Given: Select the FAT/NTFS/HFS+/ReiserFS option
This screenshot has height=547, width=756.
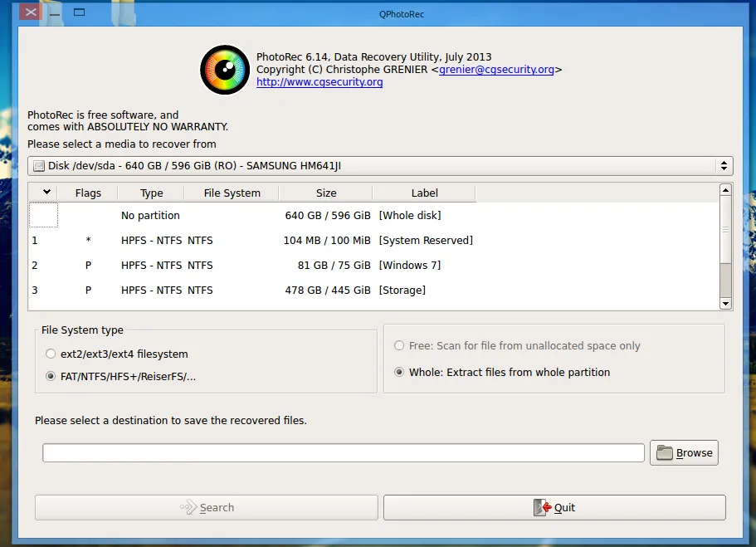Looking at the screenshot, I should click(x=50, y=376).
